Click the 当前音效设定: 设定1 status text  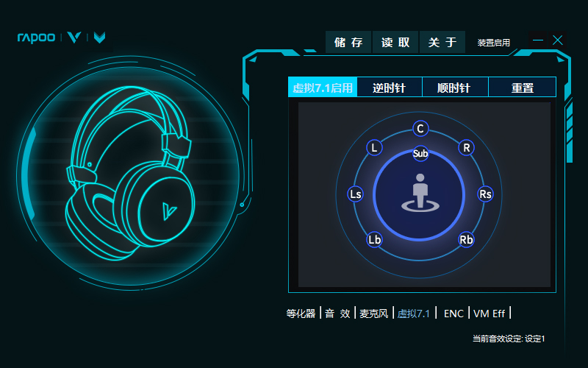509,339
